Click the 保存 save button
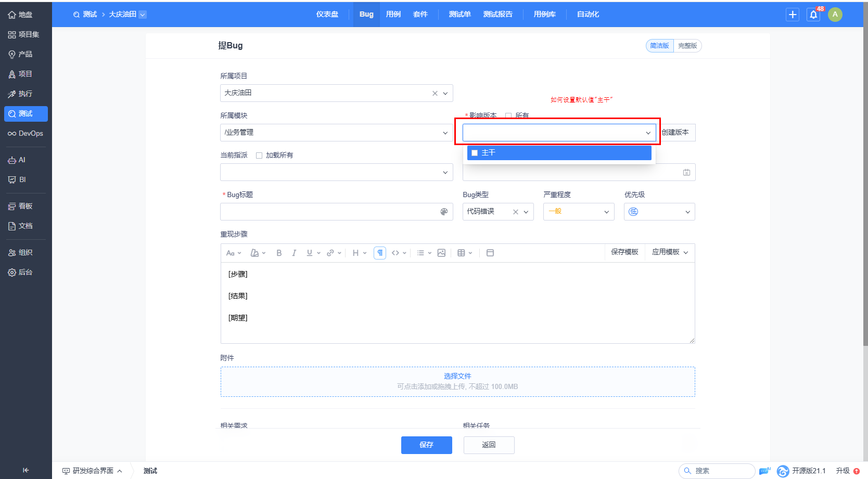The width and height of the screenshot is (868, 479). [426, 445]
